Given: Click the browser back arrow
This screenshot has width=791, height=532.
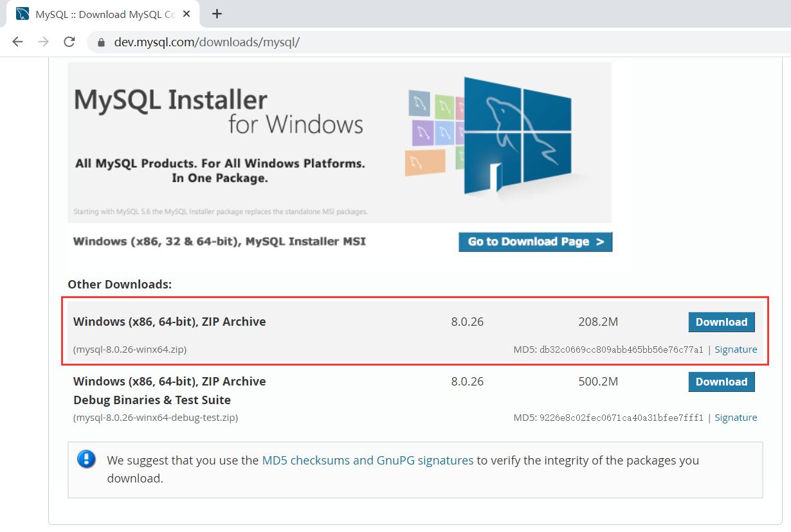Looking at the screenshot, I should click(x=17, y=42).
